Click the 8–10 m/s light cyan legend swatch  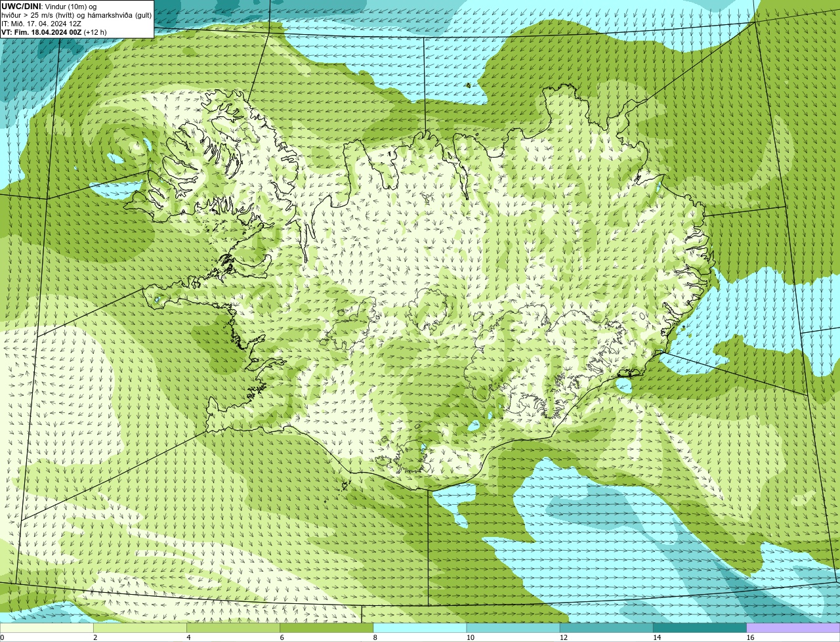tap(420, 628)
